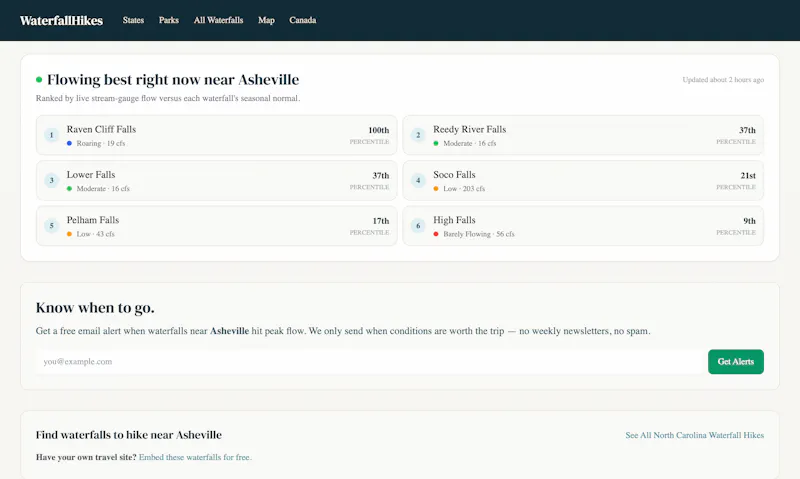Go to the Parks page
This screenshot has width=800, height=479.
[168, 20]
